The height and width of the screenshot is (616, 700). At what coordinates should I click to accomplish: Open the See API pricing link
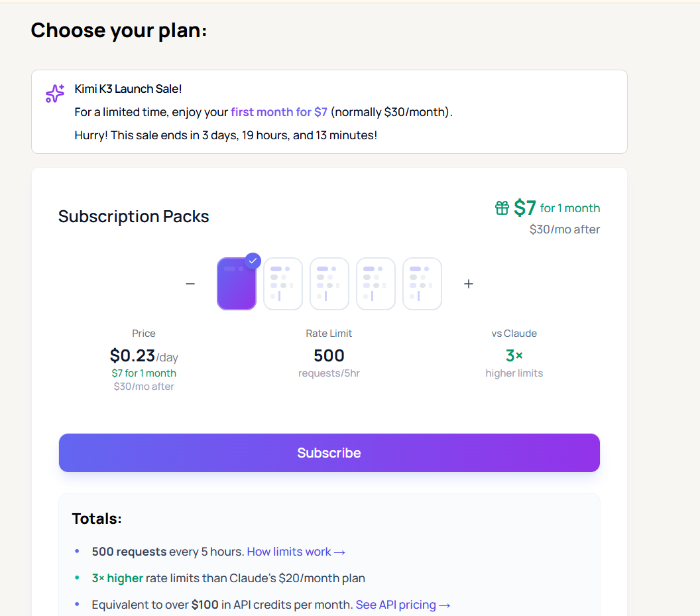coord(402,604)
